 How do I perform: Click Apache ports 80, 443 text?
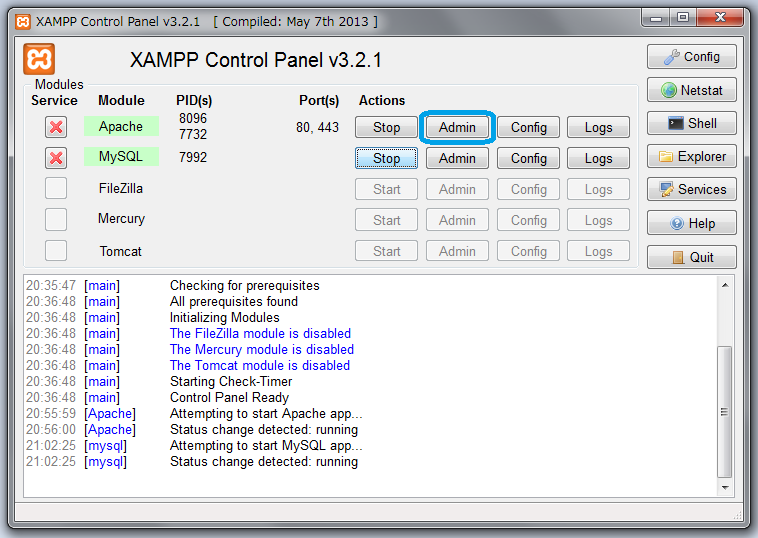pos(317,127)
